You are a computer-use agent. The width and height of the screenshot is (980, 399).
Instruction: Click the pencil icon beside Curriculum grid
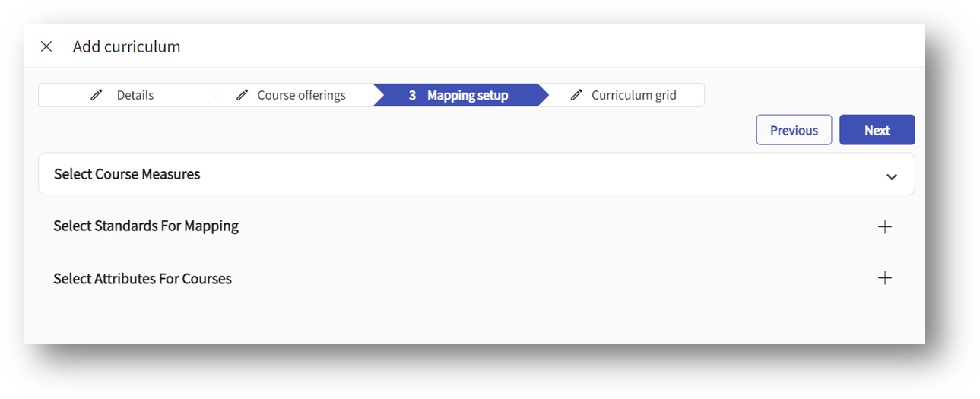[577, 95]
